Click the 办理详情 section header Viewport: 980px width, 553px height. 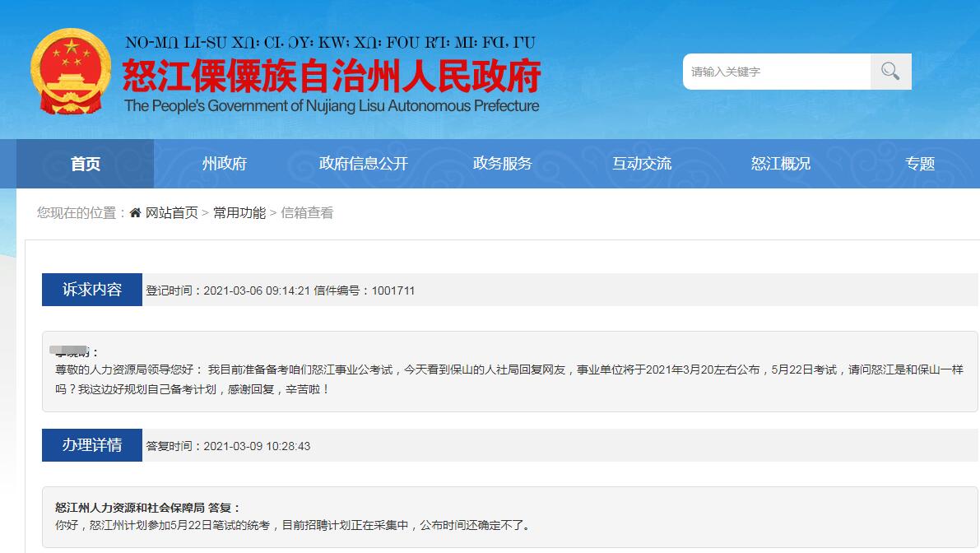point(92,445)
